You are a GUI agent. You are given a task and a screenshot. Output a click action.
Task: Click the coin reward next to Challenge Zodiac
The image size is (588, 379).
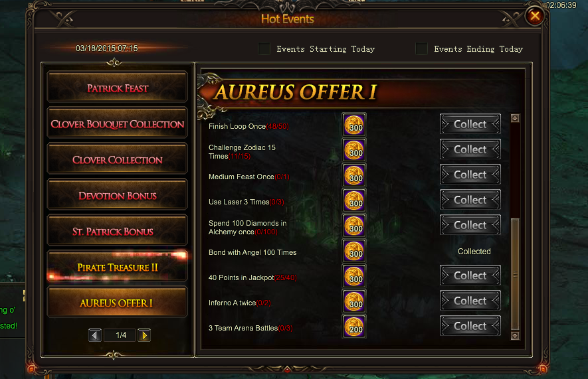pyautogui.click(x=354, y=150)
